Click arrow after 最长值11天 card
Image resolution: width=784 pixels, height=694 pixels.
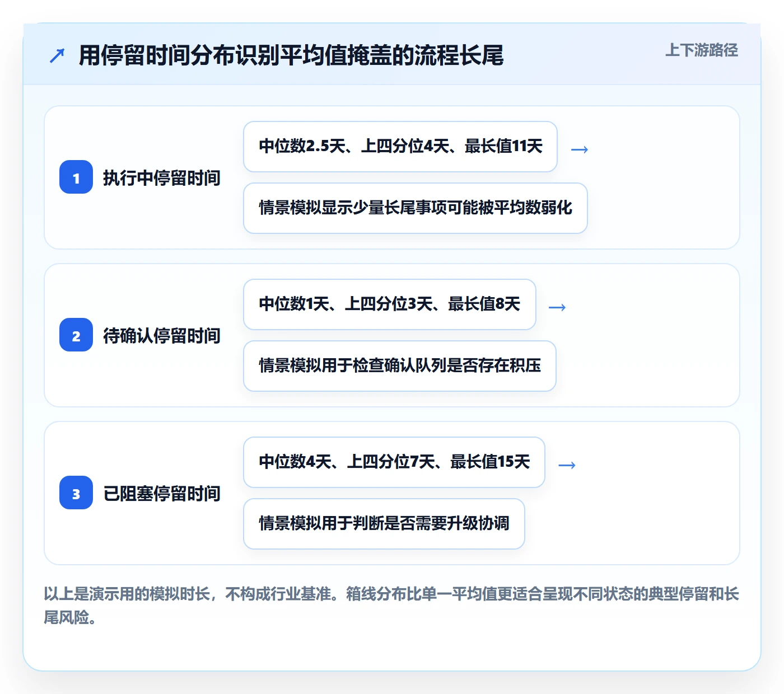tap(580, 149)
